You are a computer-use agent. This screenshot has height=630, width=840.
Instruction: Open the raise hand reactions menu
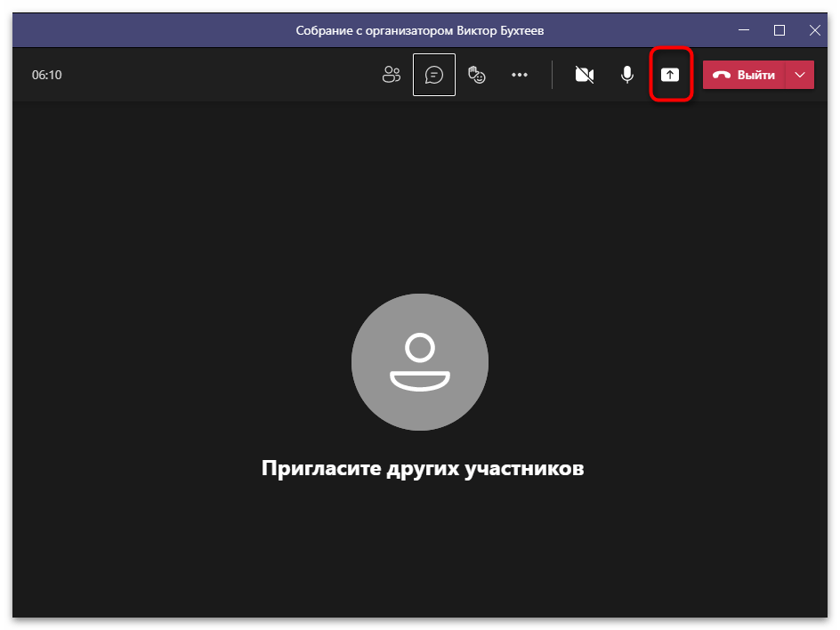tap(477, 75)
